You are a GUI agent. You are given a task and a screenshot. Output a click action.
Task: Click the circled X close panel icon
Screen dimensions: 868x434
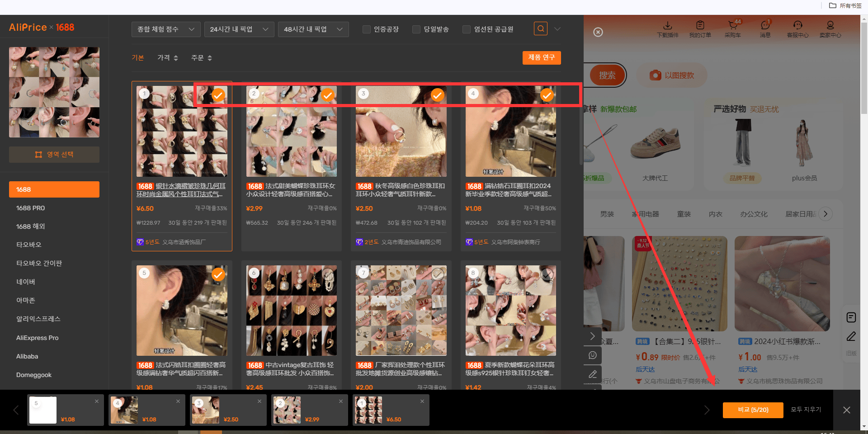pos(598,32)
